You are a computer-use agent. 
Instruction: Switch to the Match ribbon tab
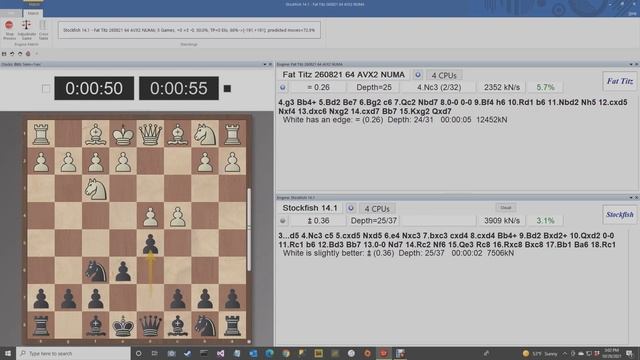[33, 13]
